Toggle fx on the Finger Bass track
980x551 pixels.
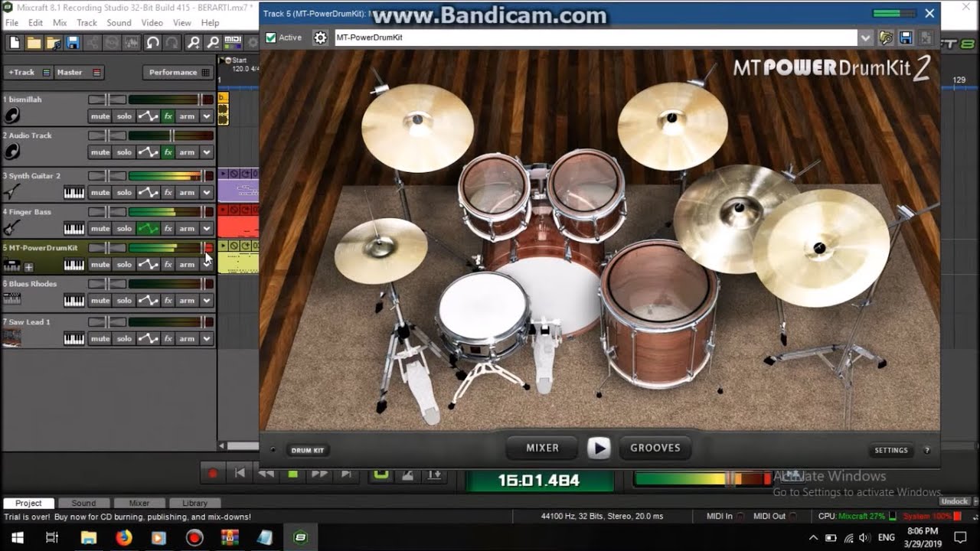click(168, 228)
